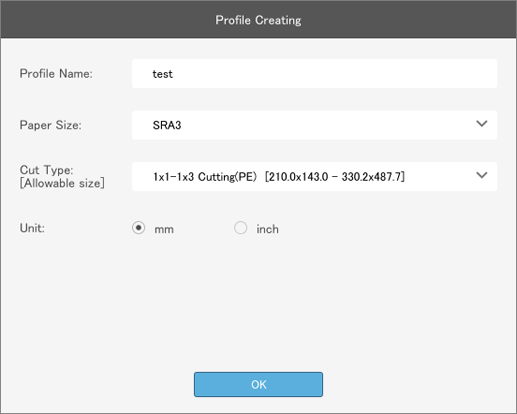Confirm the profile with OK

258,384
